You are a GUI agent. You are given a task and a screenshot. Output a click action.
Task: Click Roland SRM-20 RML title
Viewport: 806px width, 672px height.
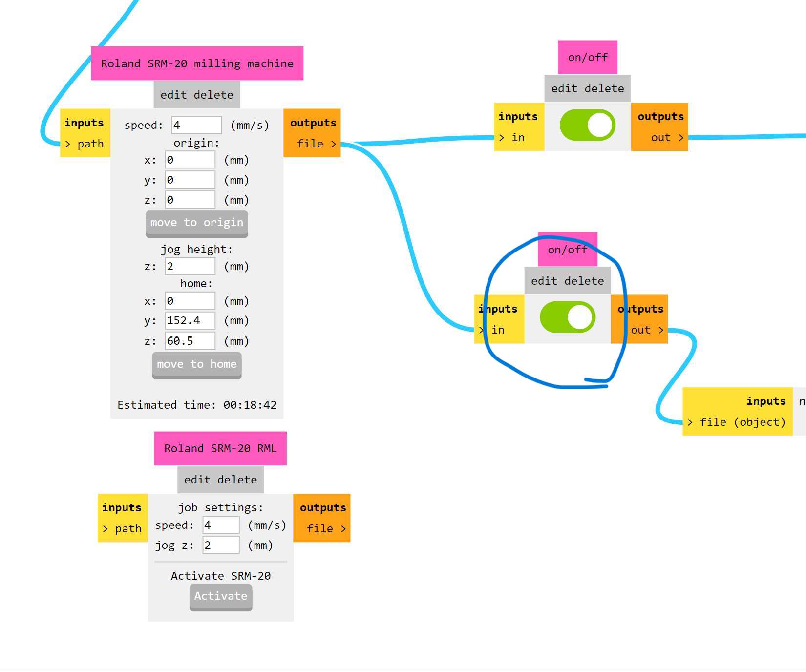pyautogui.click(x=220, y=448)
